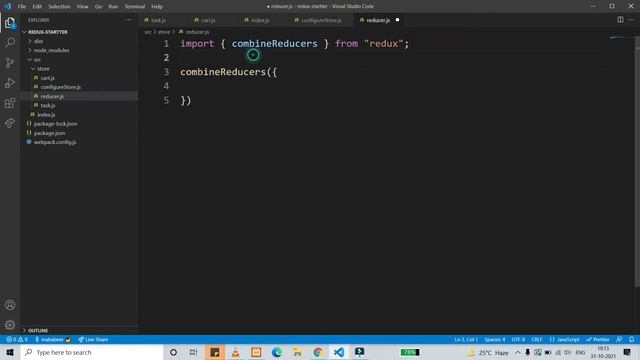Open the Go menu
The height and width of the screenshot is (360, 640).
98,7
